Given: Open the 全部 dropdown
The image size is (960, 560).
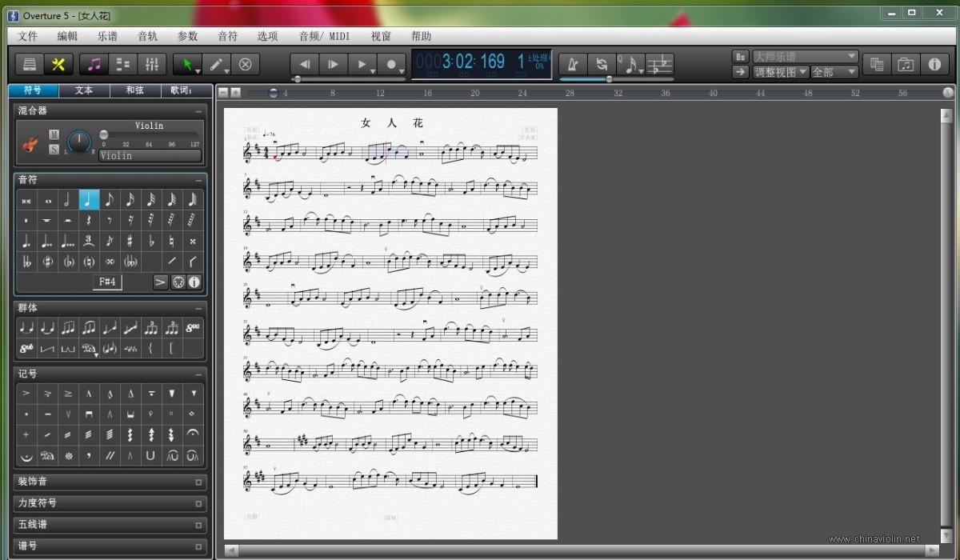Looking at the screenshot, I should point(834,72).
